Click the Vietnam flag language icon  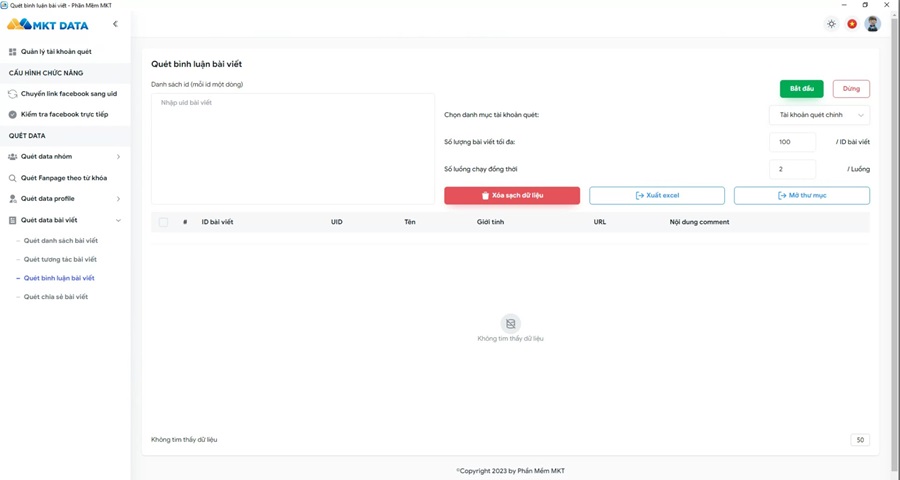pyautogui.click(x=852, y=24)
